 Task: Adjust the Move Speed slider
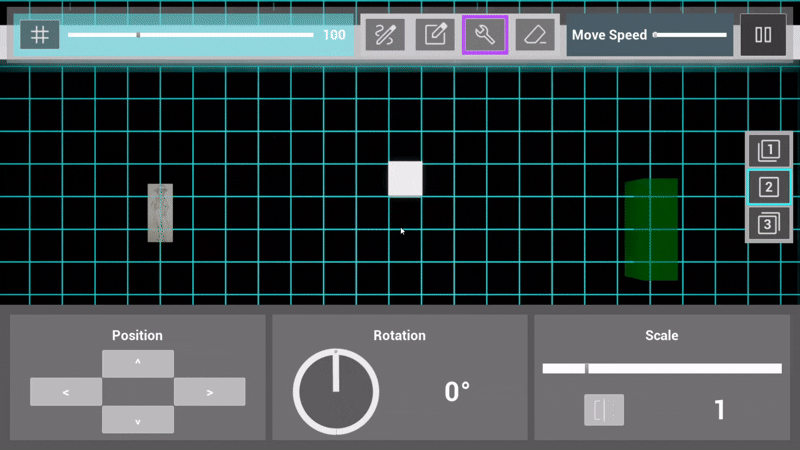coord(690,35)
